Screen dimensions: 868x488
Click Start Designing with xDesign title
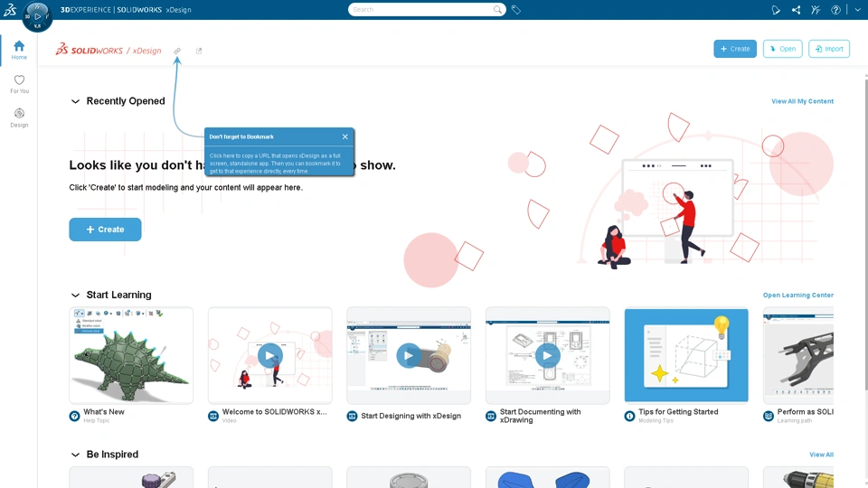click(x=410, y=416)
